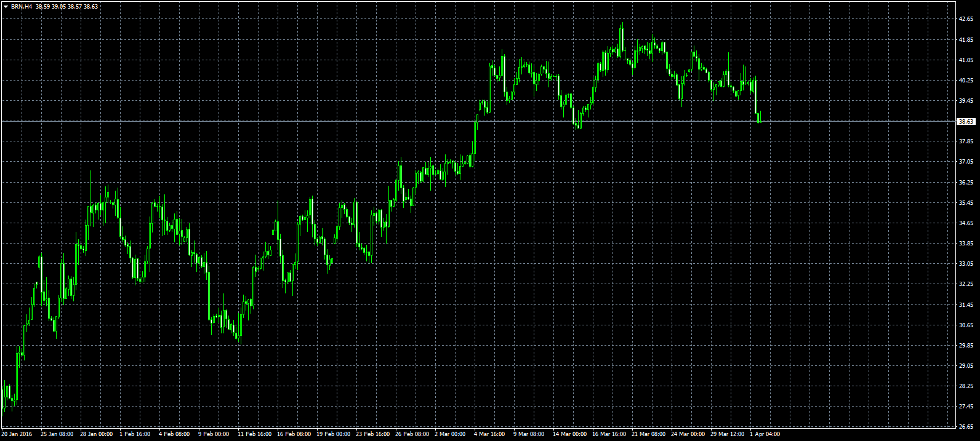Image resolution: width=980 pixels, height=441 pixels.
Task: Select the 1 Apr 04:00 time label
Action: click(x=765, y=434)
